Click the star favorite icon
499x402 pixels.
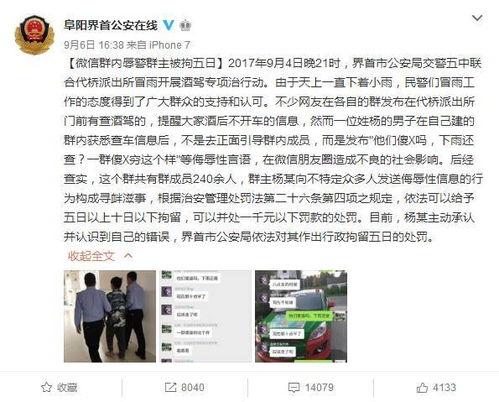[x=46, y=387]
